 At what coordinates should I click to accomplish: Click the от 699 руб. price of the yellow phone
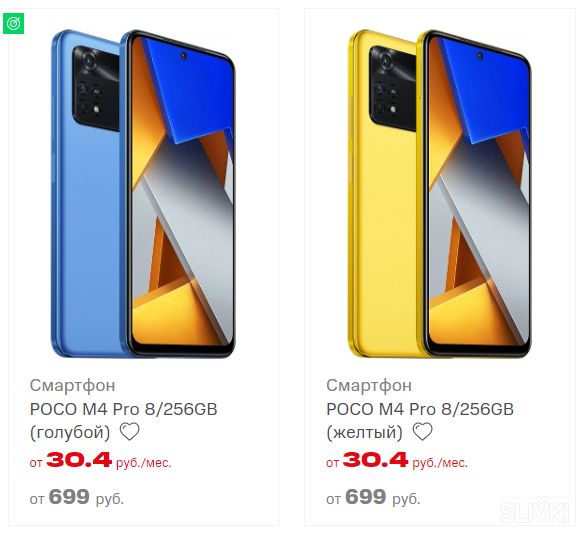(x=373, y=497)
